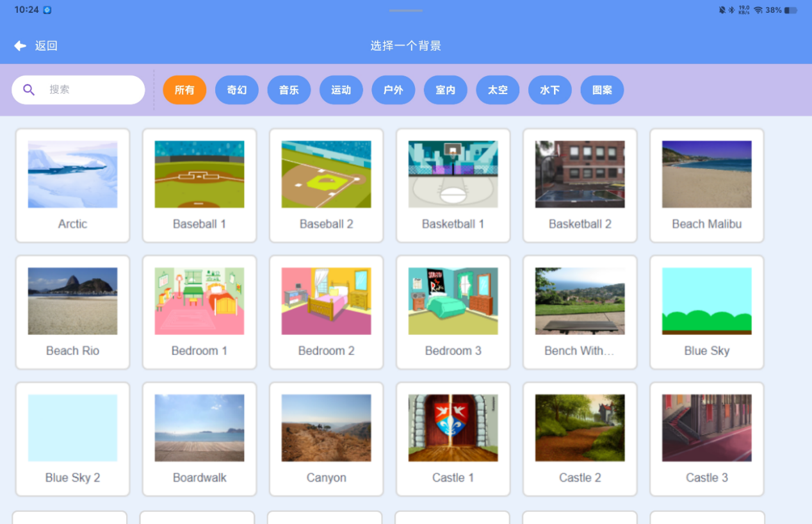Switch to the 音乐 (Music) category
Image resolution: width=812 pixels, height=524 pixels.
(289, 90)
